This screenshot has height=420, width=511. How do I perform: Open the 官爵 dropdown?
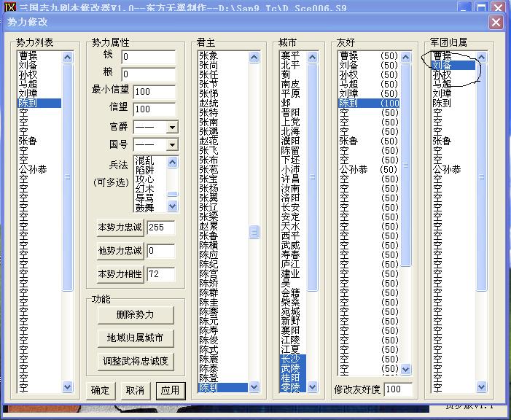coord(172,128)
